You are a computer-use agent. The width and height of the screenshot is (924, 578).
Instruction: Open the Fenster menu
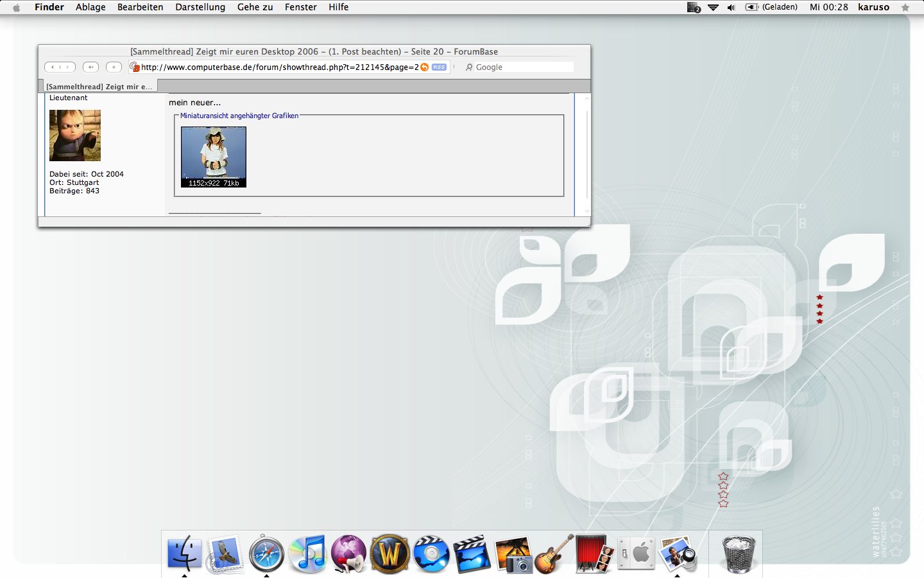(x=301, y=7)
